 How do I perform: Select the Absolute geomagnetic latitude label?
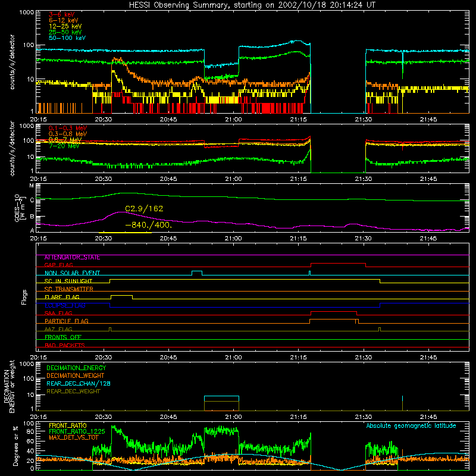click(411, 426)
